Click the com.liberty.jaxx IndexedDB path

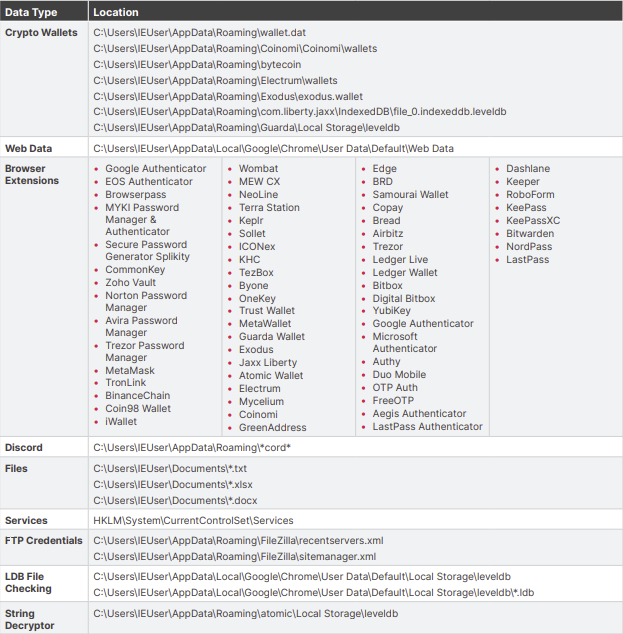click(300, 112)
